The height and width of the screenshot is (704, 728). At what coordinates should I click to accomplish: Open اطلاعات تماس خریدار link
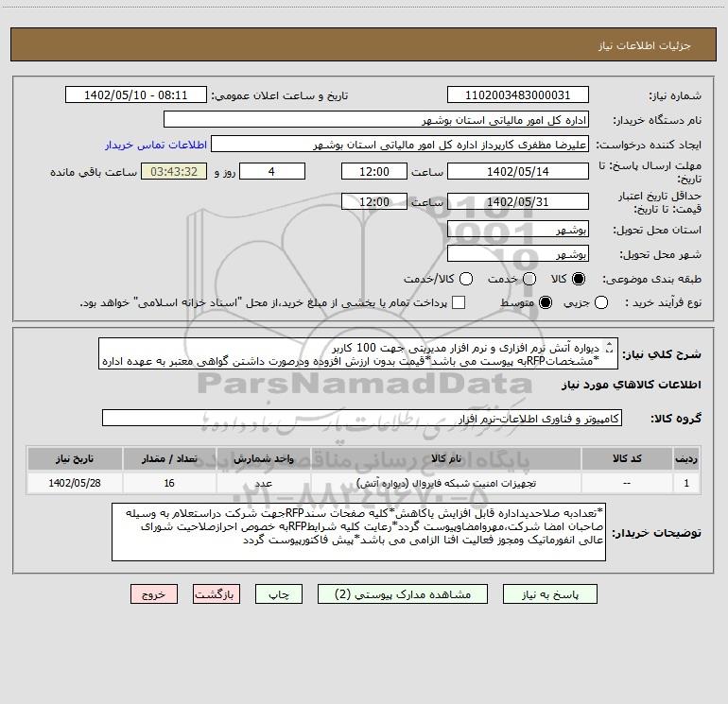point(156,145)
